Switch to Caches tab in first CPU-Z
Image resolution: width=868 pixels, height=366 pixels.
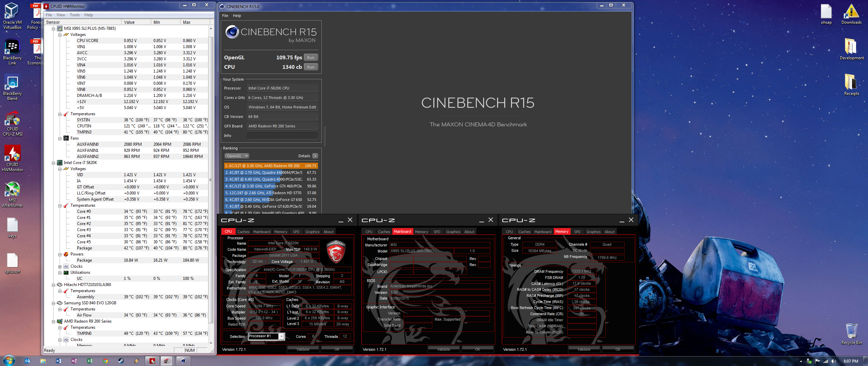tap(243, 232)
